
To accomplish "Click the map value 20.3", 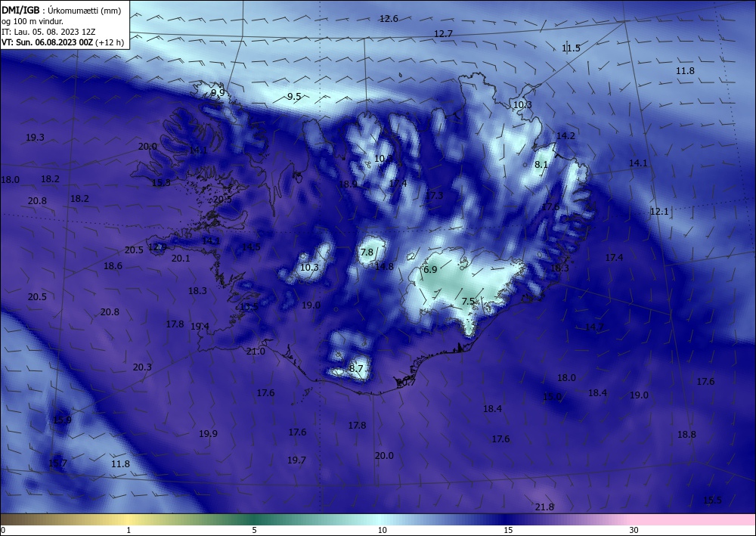I will click(142, 367).
